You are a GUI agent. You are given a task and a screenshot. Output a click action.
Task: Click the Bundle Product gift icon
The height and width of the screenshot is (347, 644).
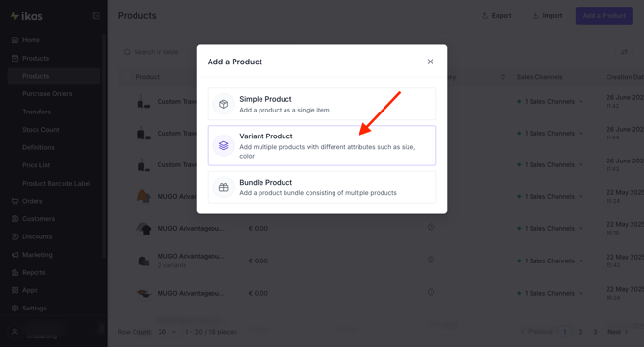223,187
